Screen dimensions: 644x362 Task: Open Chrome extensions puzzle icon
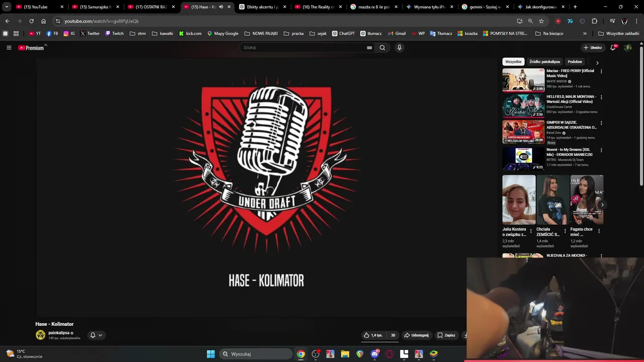tap(594, 21)
